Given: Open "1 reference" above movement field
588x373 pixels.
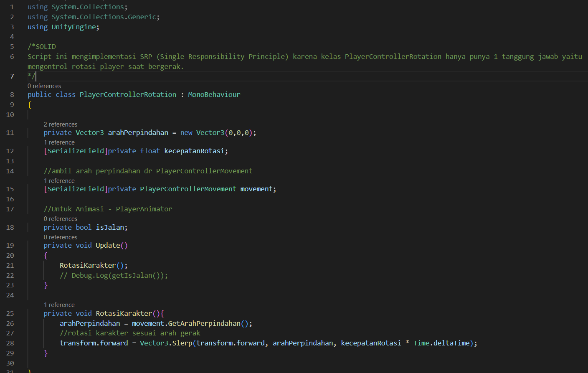Looking at the screenshot, I should (x=59, y=181).
